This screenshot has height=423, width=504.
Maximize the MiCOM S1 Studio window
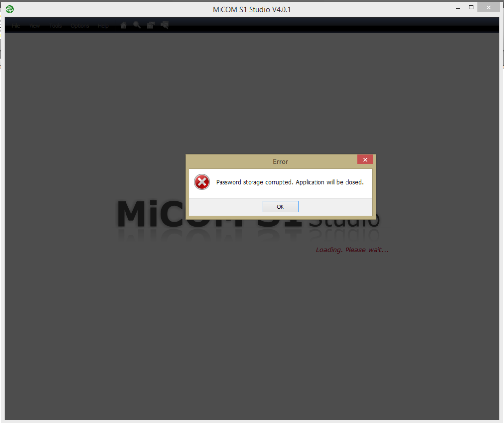[x=471, y=8]
